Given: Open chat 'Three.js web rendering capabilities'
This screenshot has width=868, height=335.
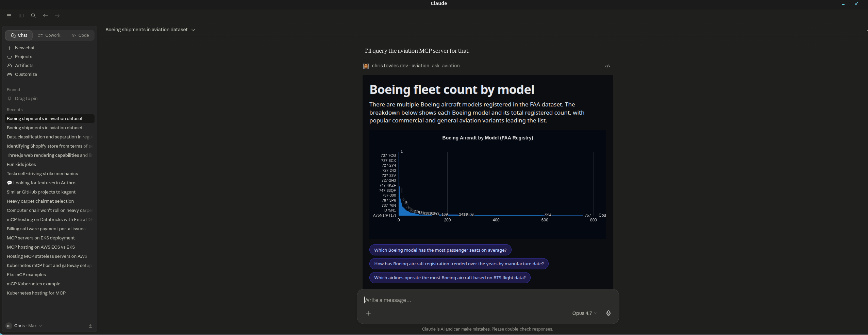Looking at the screenshot, I should click(x=50, y=155).
